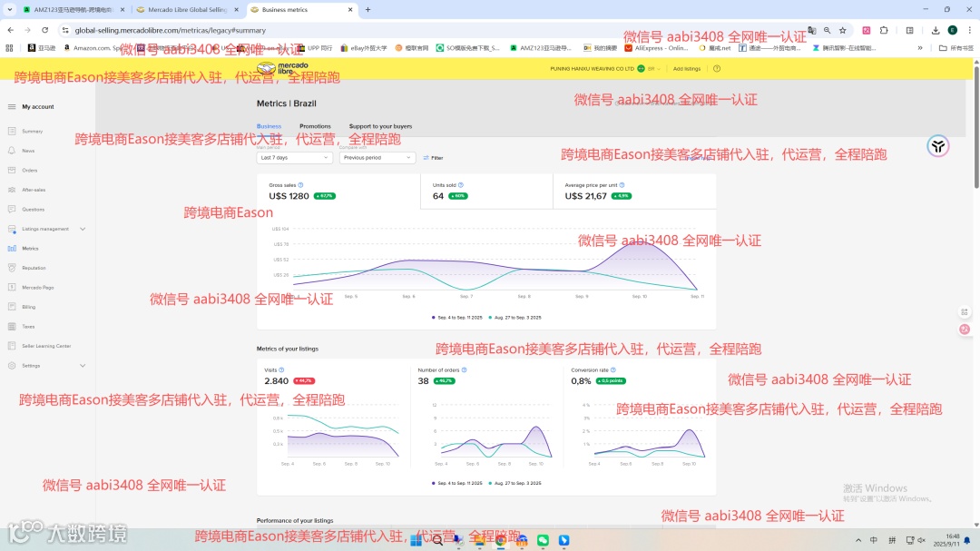The height and width of the screenshot is (551, 980).
Task: Click the Settings gear icon in sidebar
Action: click(12, 365)
